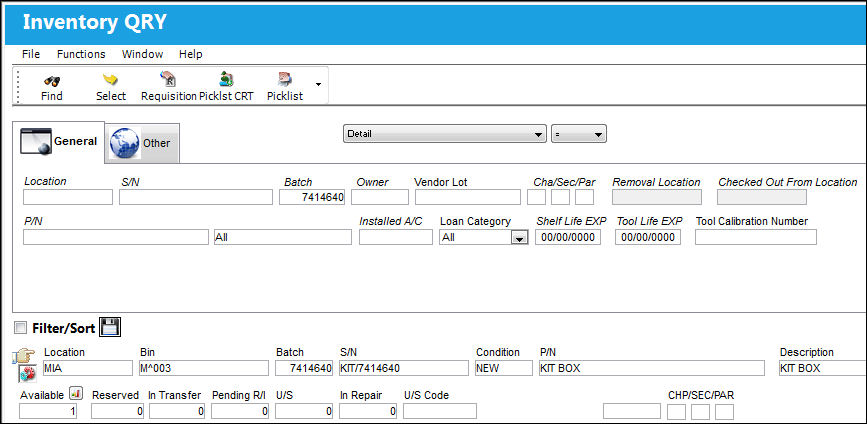Image resolution: width=867 pixels, height=424 pixels.
Task: Click the Shelf Life EXP date field
Action: [568, 237]
